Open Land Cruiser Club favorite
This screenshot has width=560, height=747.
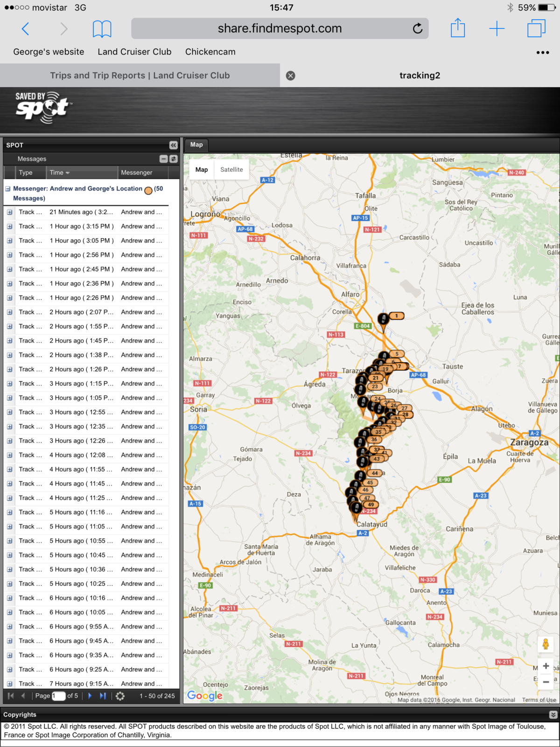134,52
